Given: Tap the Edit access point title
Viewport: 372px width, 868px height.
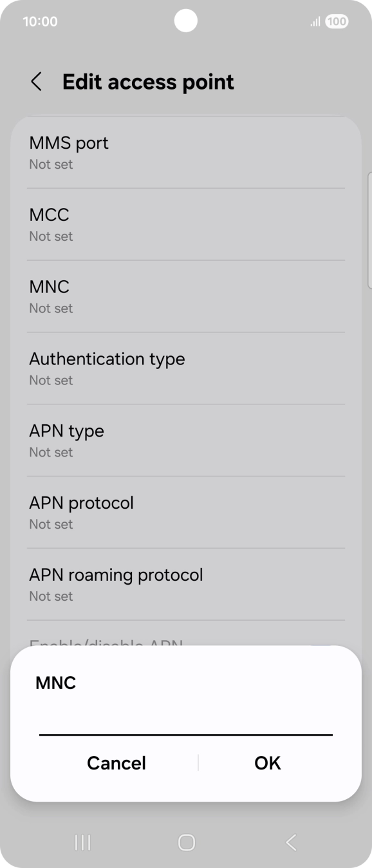Looking at the screenshot, I should click(148, 82).
